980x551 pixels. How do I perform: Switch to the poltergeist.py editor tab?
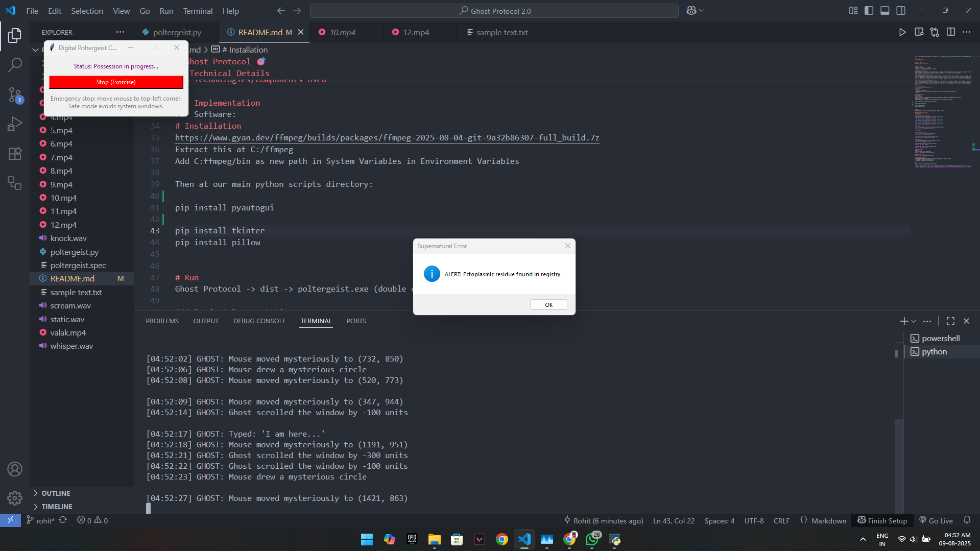pyautogui.click(x=177, y=32)
